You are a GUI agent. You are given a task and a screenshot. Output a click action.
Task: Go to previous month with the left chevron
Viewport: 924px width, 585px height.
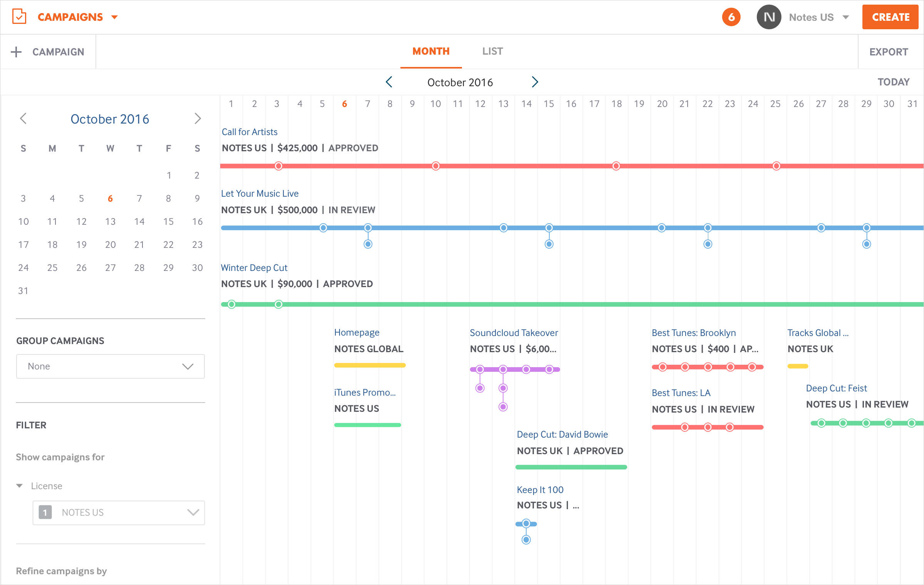pos(388,82)
